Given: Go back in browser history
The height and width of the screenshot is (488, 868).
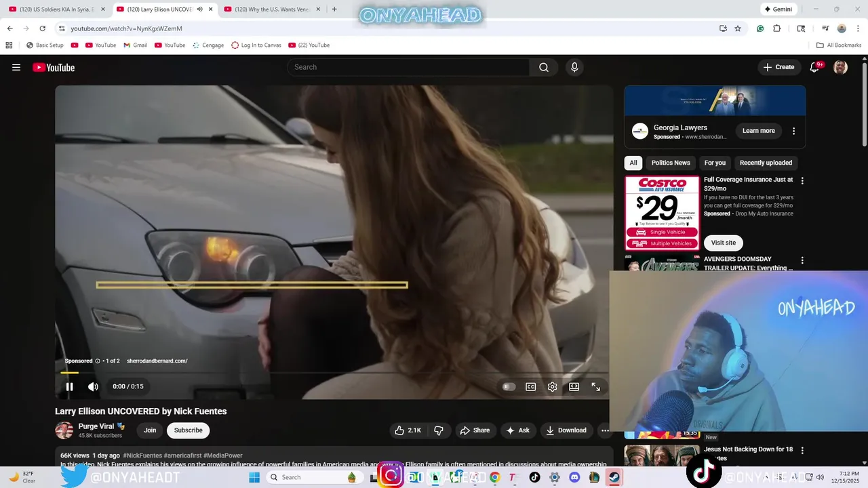Looking at the screenshot, I should (x=9, y=28).
